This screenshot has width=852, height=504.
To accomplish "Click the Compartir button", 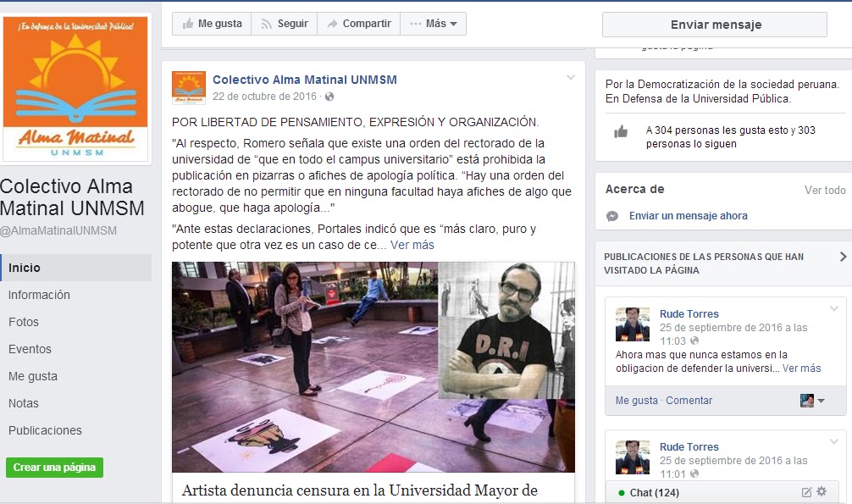I will click(358, 24).
